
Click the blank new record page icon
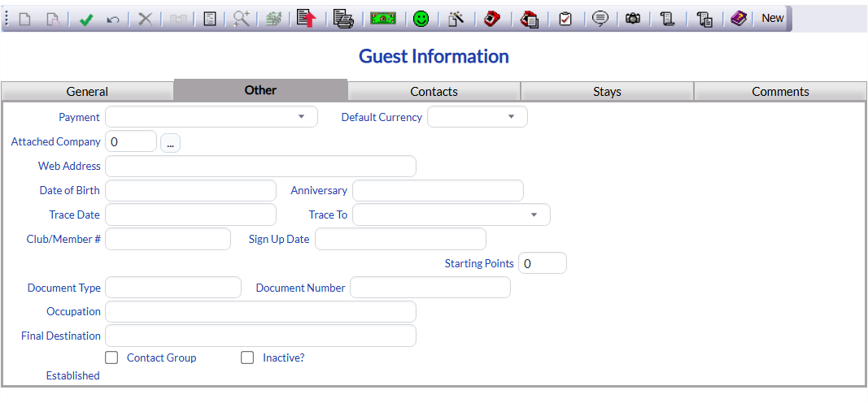tap(25, 19)
